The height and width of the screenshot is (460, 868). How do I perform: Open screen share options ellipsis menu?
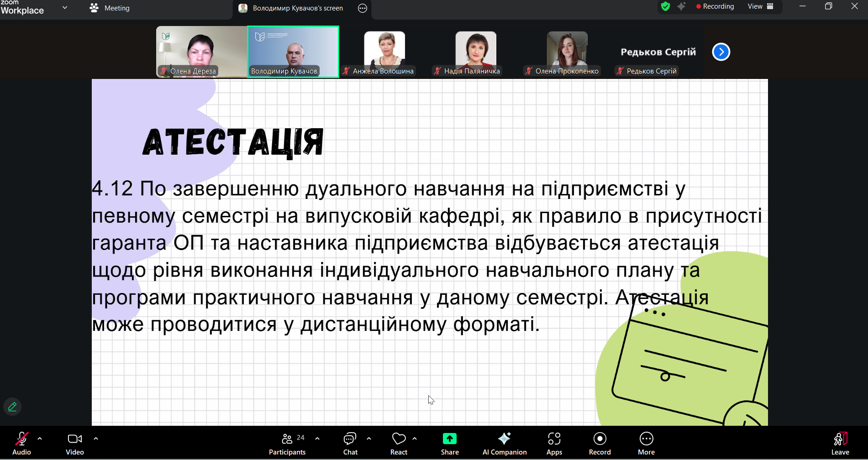pyautogui.click(x=363, y=8)
